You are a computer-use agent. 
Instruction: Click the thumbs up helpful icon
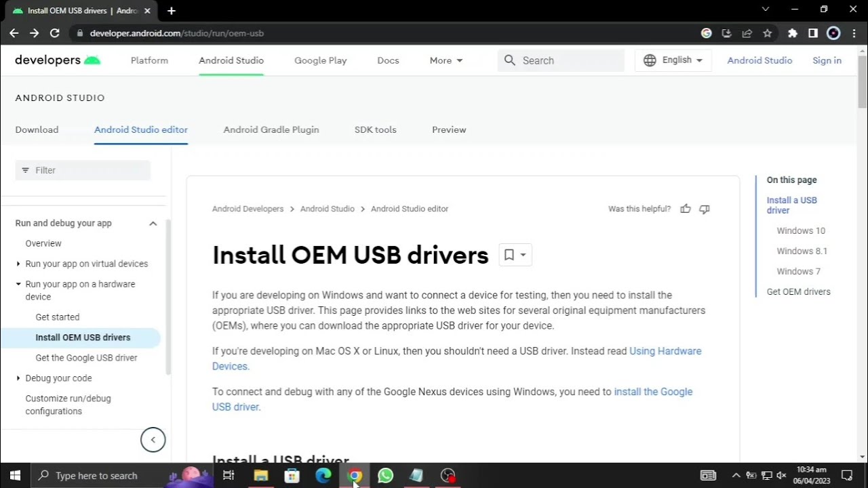tap(686, 209)
